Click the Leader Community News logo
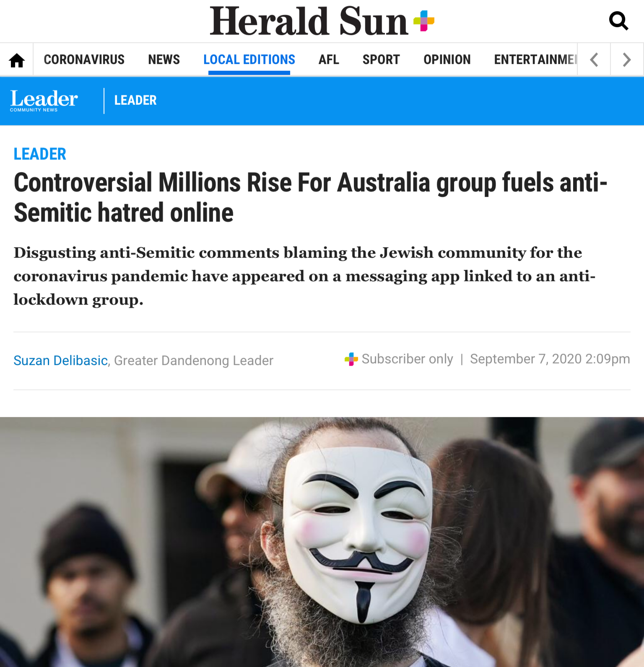The image size is (644, 667). (x=44, y=101)
